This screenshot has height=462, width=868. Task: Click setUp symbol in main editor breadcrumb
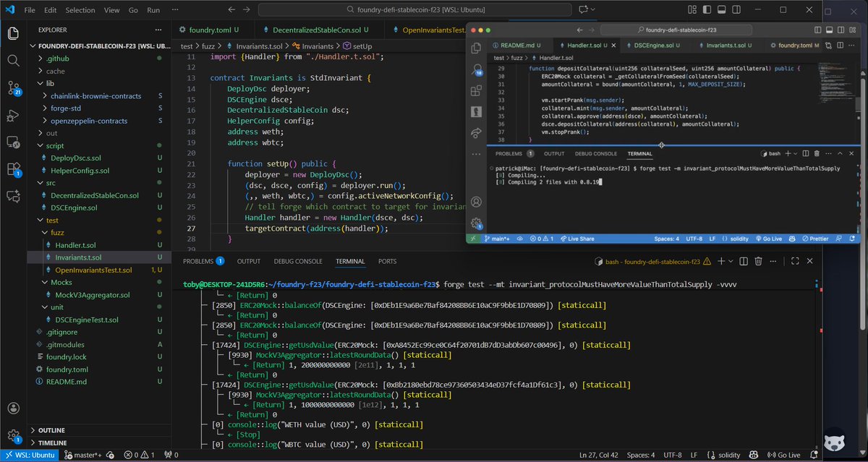(357, 45)
